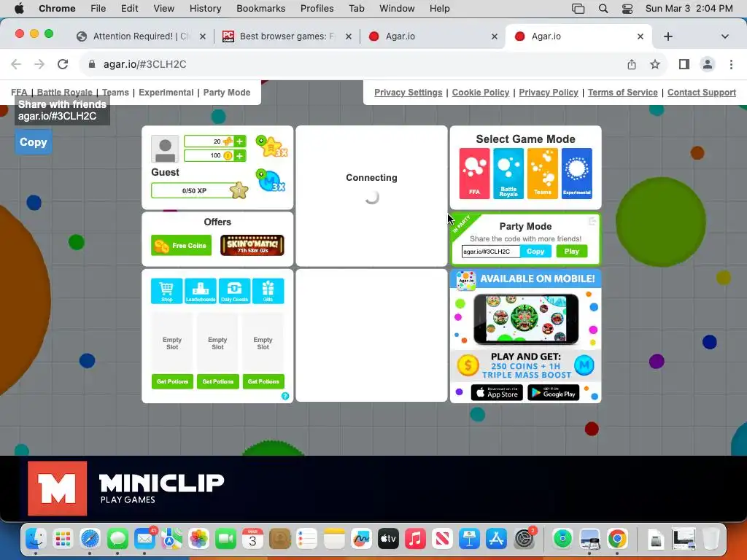Open the Bookmarks menu
747x560 pixels.
tap(260, 9)
